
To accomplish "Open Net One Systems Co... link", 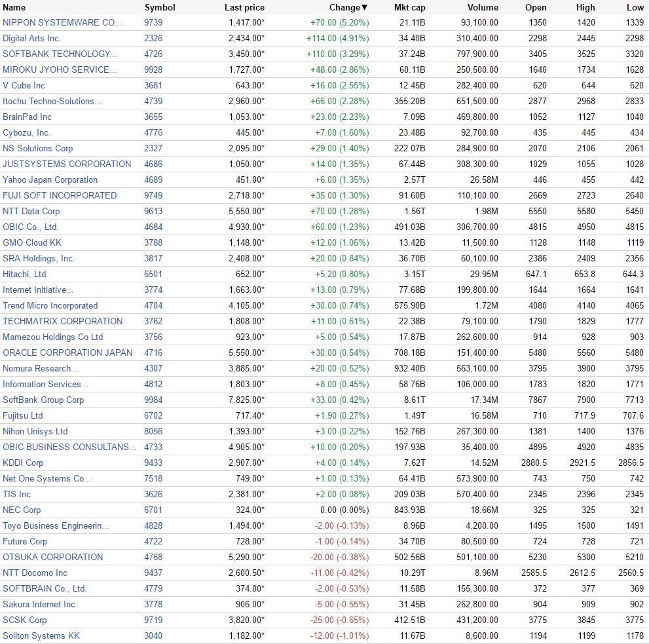I will [46, 479].
